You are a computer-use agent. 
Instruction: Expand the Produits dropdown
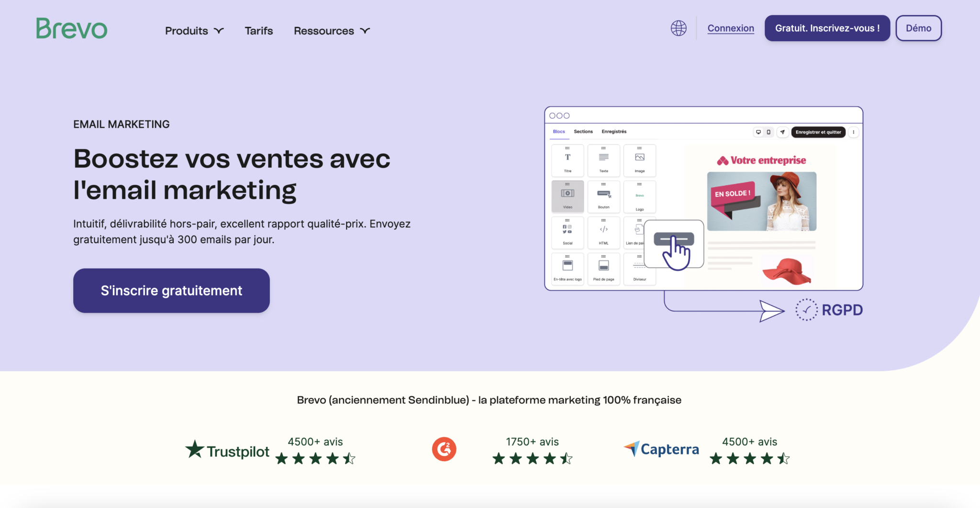(x=193, y=30)
